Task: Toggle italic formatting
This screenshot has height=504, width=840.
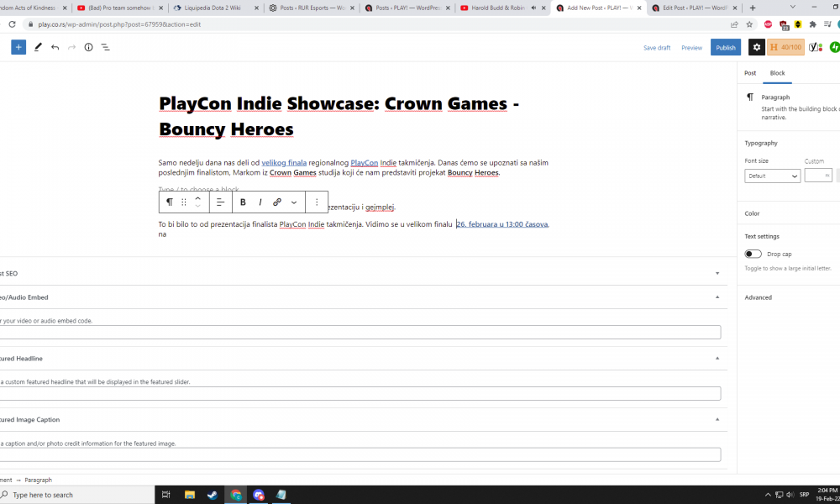Action: [260, 202]
